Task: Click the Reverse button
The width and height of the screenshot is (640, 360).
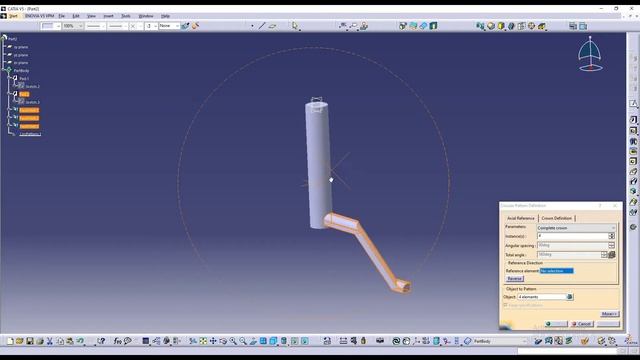Action: coord(514,278)
